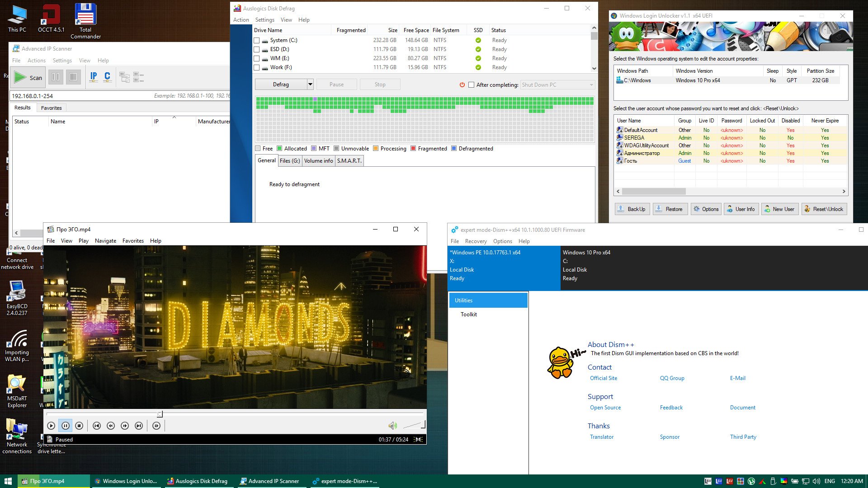Click the IP toolbar icon in scanner
Image resolution: width=868 pixels, height=488 pixels.
point(94,77)
